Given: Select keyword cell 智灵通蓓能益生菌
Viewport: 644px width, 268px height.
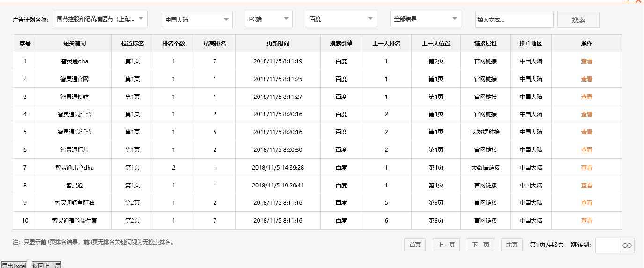Looking at the screenshot, I should (74, 221).
